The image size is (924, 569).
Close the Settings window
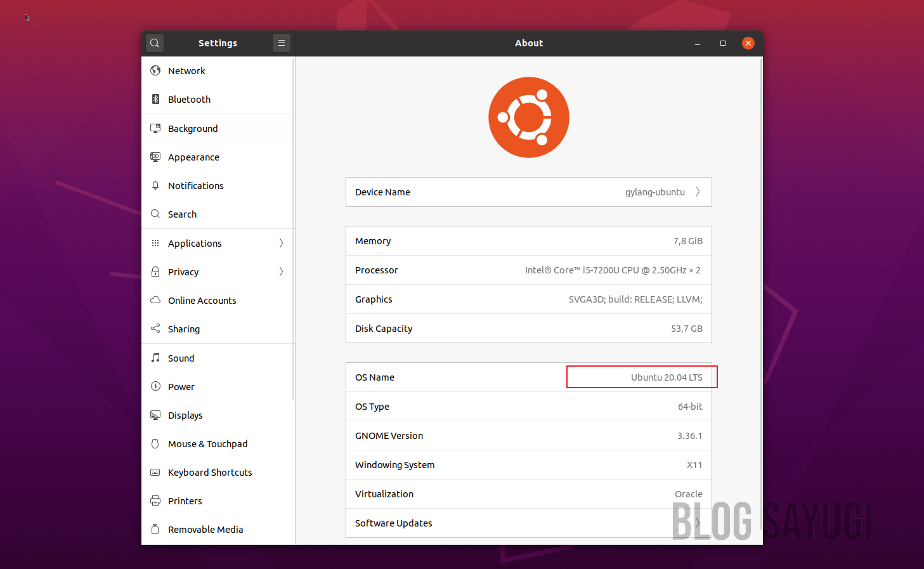748,43
